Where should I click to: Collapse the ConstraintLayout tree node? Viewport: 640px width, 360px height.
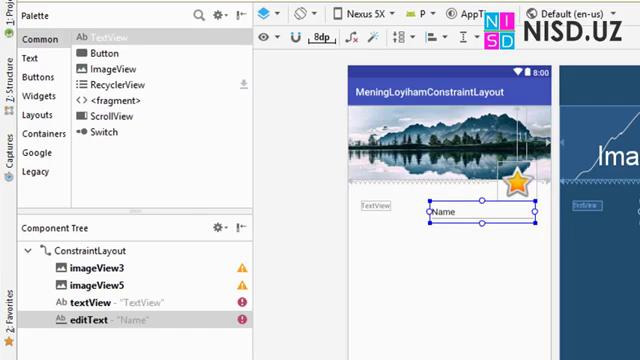click(28, 251)
